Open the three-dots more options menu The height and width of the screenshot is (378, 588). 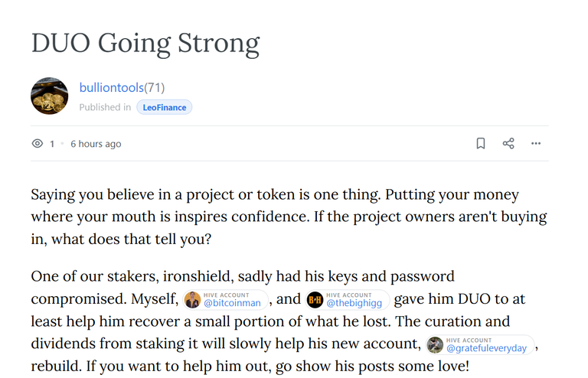tap(536, 144)
